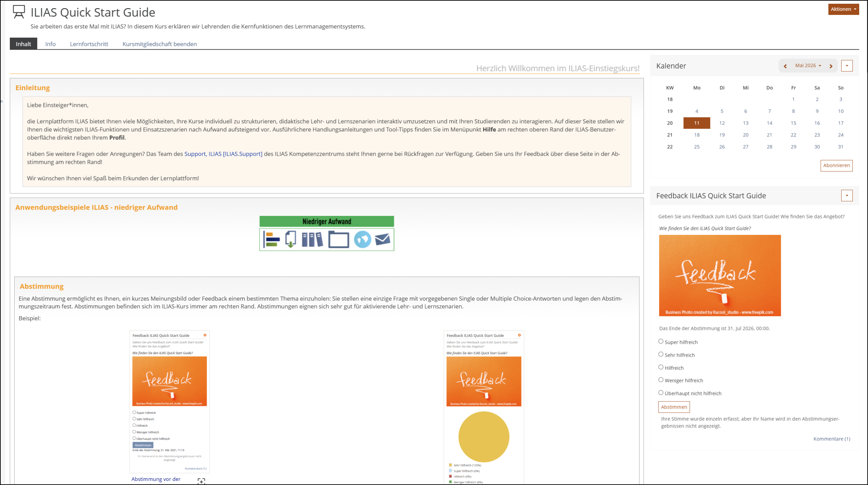Go to the next month in Kalender
The image size is (868, 485).
[831, 66]
